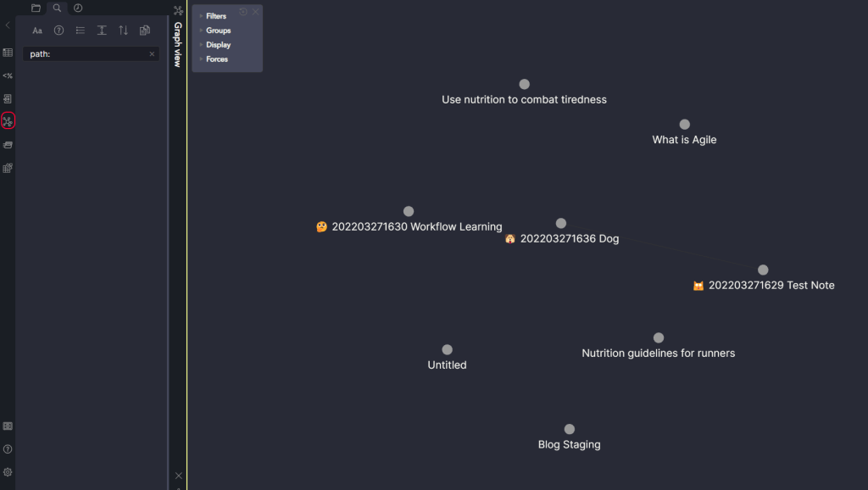This screenshot has width=868, height=490.
Task: Click inside the search input field
Action: pyautogui.click(x=85, y=53)
